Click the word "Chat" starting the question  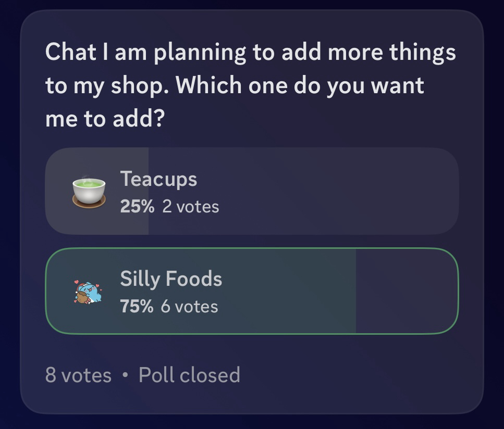[x=70, y=53]
